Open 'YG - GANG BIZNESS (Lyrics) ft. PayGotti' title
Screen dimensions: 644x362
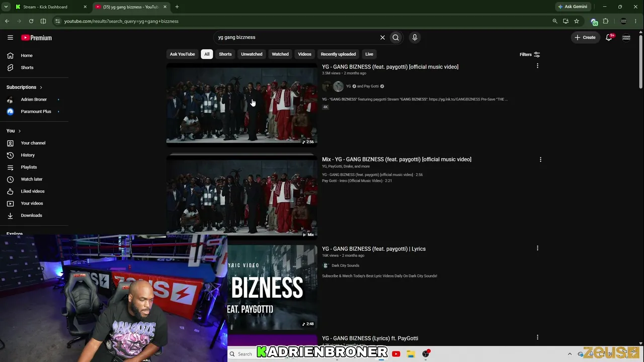click(370, 338)
